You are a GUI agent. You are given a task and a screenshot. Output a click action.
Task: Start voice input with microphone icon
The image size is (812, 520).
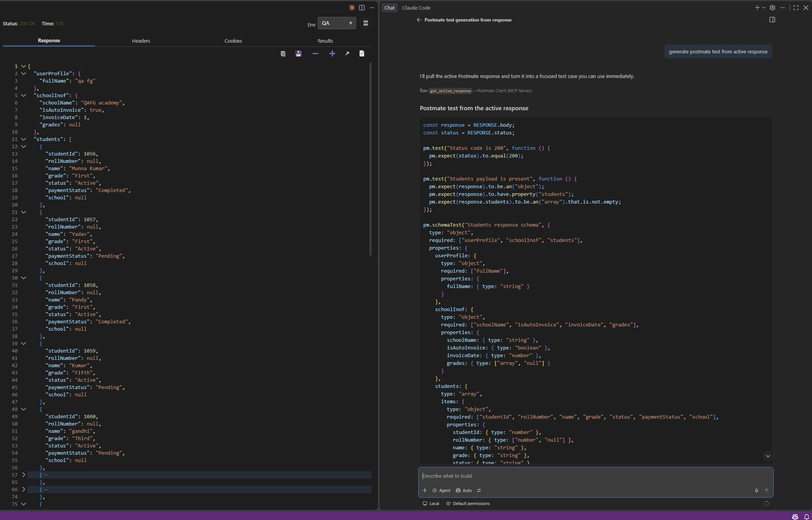pyautogui.click(x=756, y=490)
